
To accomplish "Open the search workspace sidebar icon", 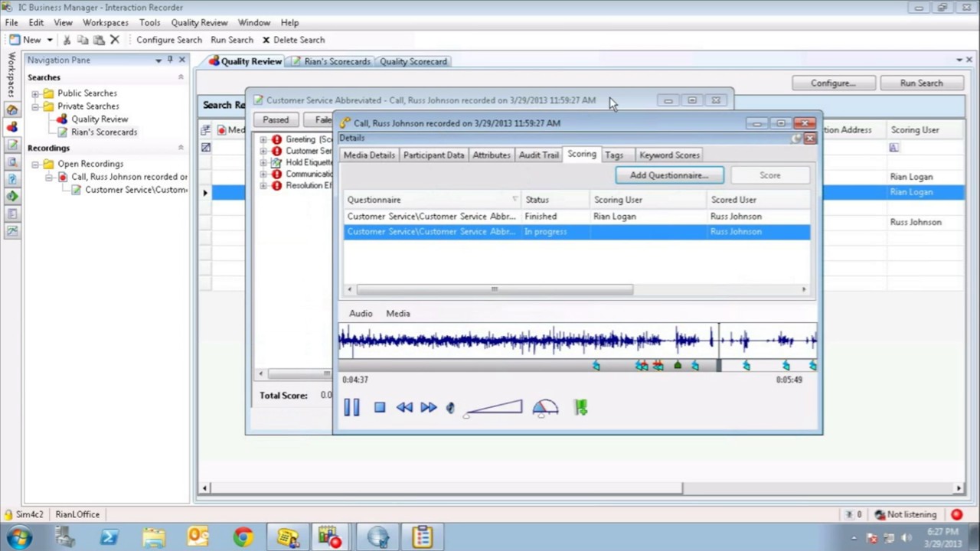I will click(x=12, y=162).
